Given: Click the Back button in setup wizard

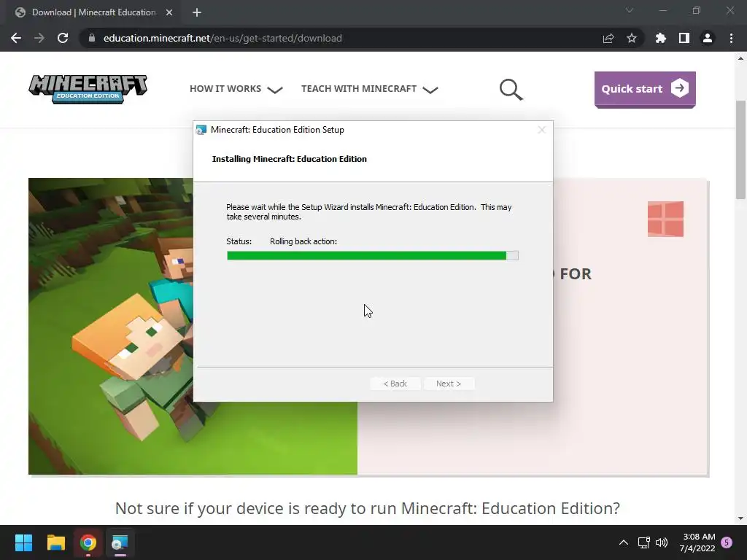Looking at the screenshot, I should point(395,384).
